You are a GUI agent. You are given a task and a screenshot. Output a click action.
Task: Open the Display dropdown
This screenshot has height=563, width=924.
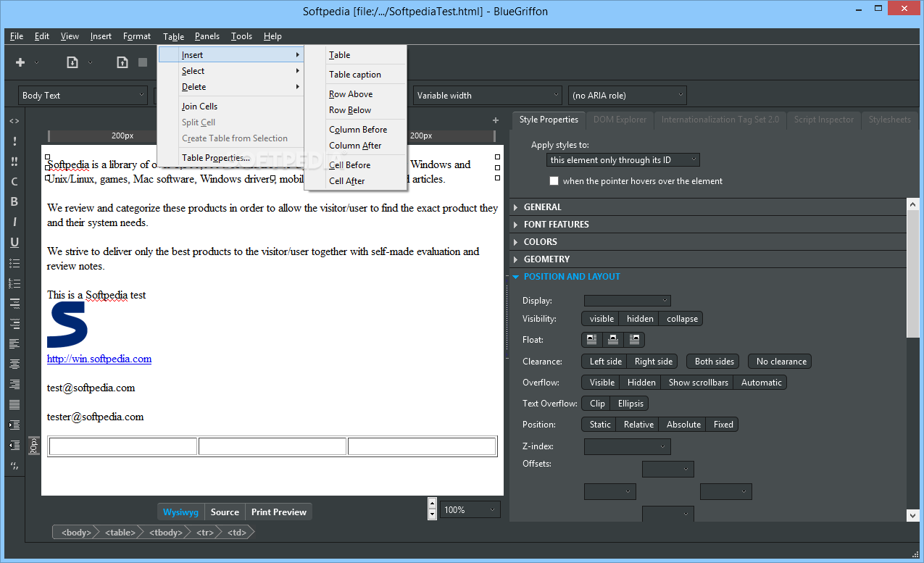point(628,301)
